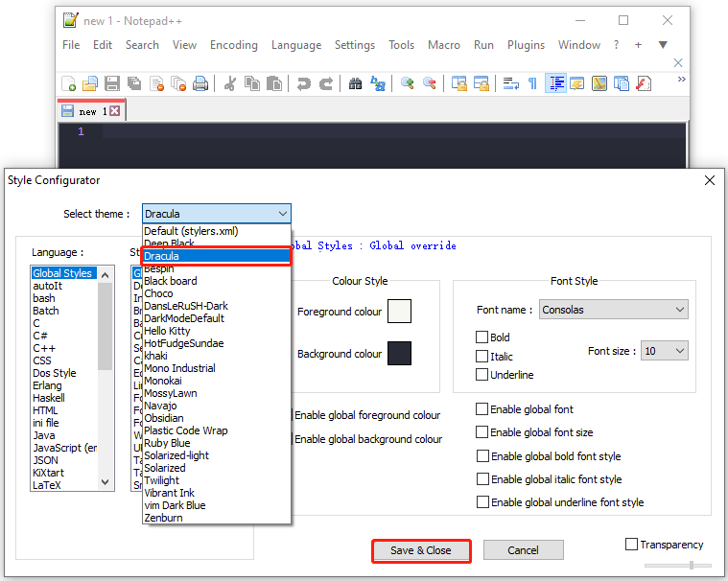Image resolution: width=728 pixels, height=581 pixels.
Task: Open the Encoding menu
Action: pyautogui.click(x=234, y=45)
